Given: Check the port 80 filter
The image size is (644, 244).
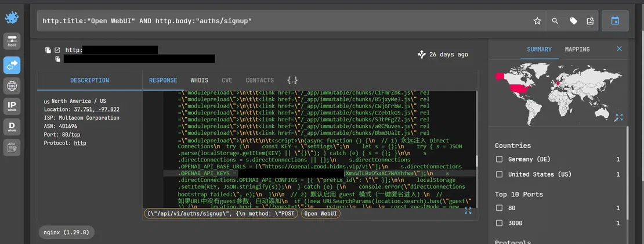Looking at the screenshot, I should [499, 208].
